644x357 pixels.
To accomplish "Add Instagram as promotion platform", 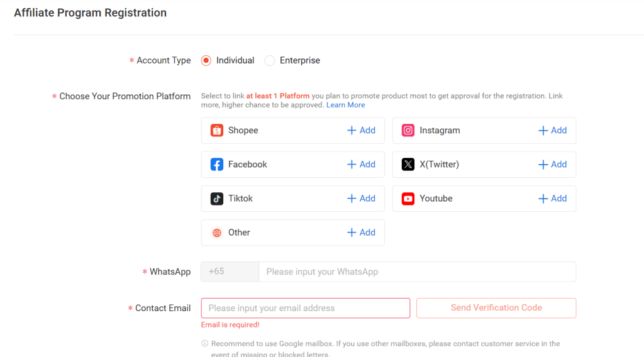I will point(552,131).
